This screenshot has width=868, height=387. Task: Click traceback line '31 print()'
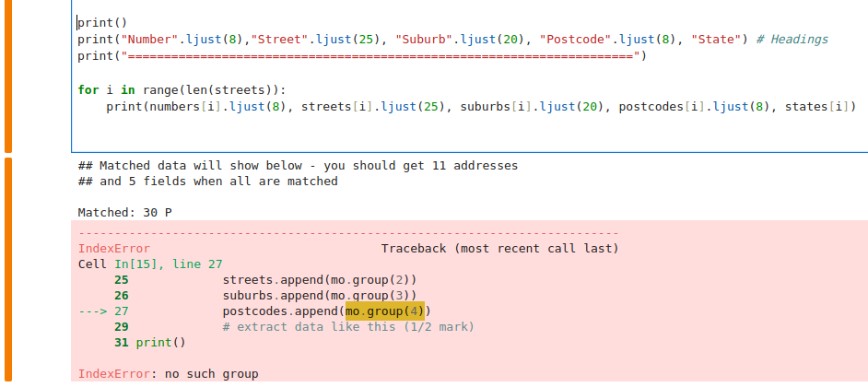point(150,342)
